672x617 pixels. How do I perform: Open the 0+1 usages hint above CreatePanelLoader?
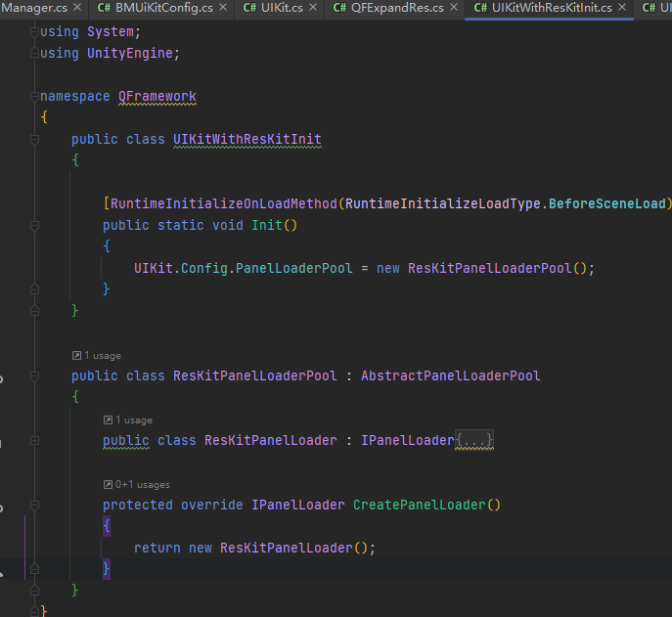(x=143, y=485)
